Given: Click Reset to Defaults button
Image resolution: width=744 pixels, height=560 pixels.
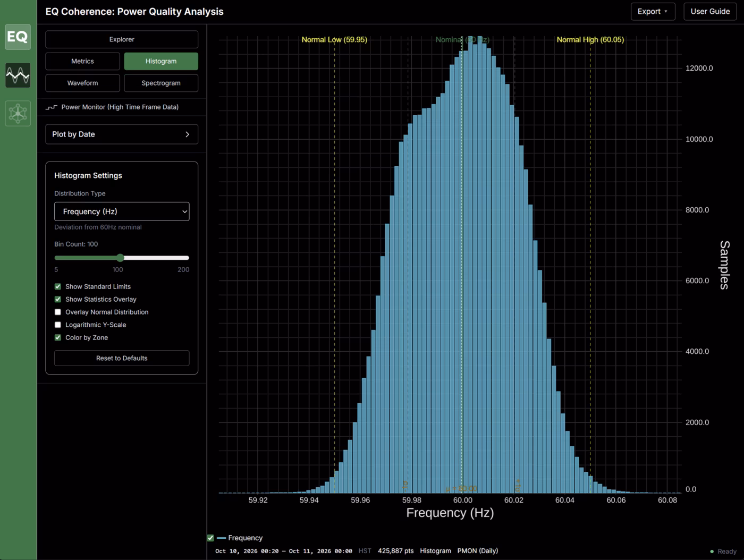Looking at the screenshot, I should (x=122, y=358).
